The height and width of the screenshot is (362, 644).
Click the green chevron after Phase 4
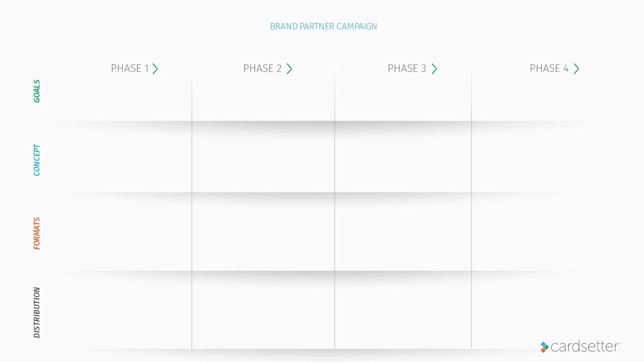click(576, 69)
